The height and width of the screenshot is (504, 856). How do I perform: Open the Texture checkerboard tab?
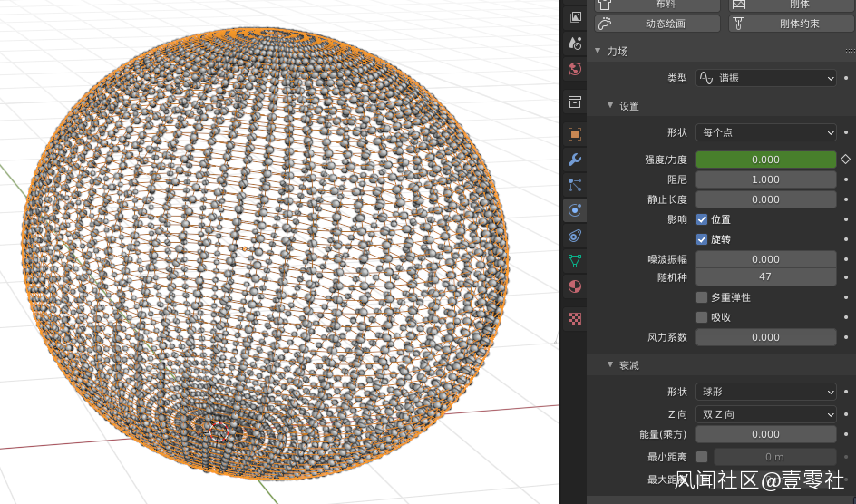click(575, 319)
